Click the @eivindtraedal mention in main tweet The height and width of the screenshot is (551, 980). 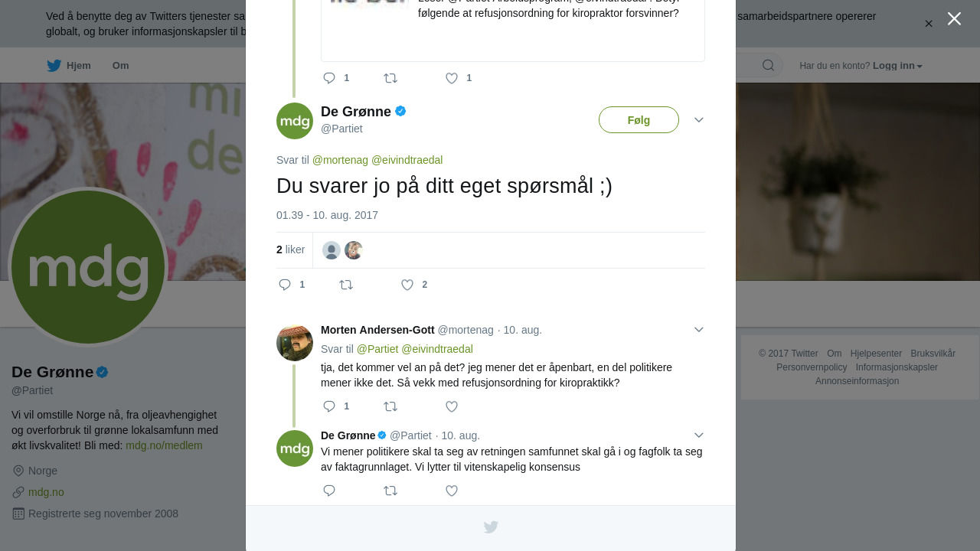pos(407,160)
